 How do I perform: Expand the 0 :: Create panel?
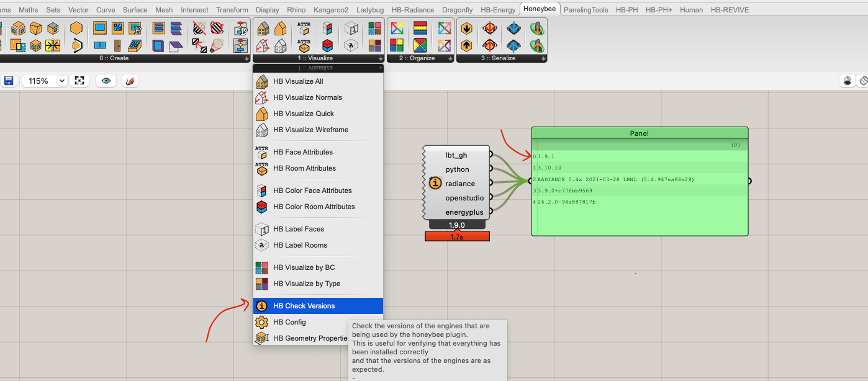click(246, 58)
